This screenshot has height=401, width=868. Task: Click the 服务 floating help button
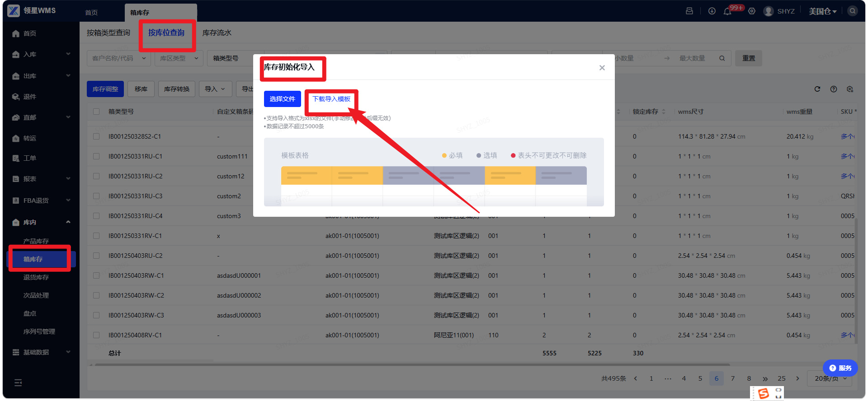point(840,368)
